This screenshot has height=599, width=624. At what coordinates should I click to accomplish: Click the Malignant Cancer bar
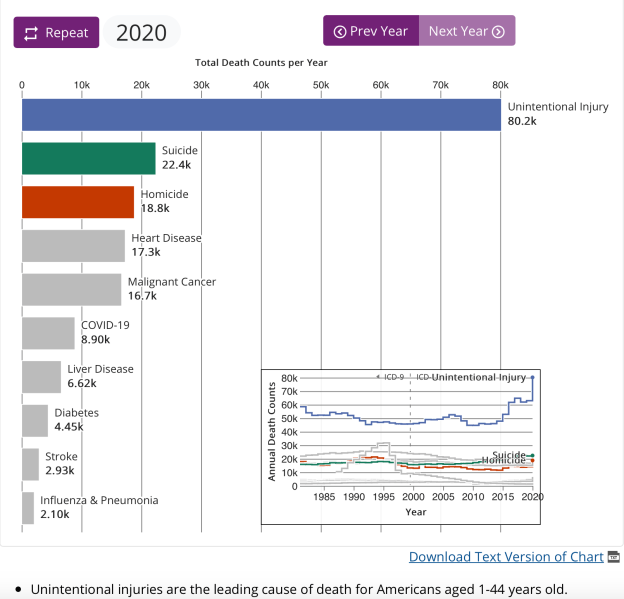(x=71, y=290)
